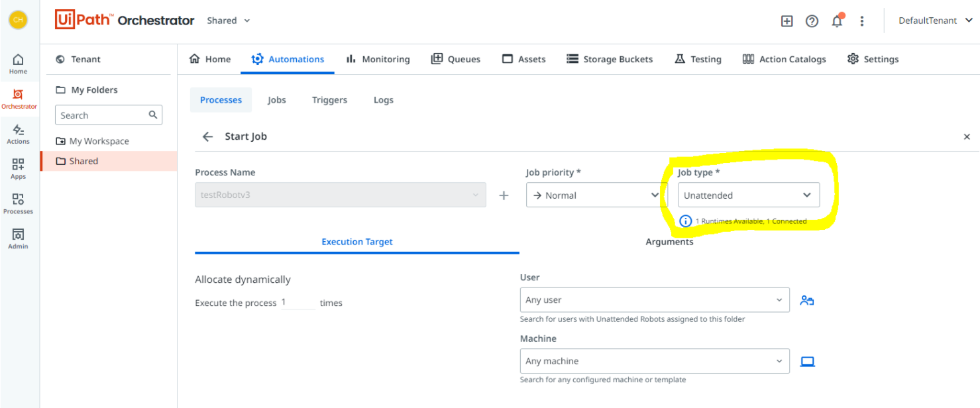Open the Any machine dropdown
980x408 pixels.
[x=654, y=361]
